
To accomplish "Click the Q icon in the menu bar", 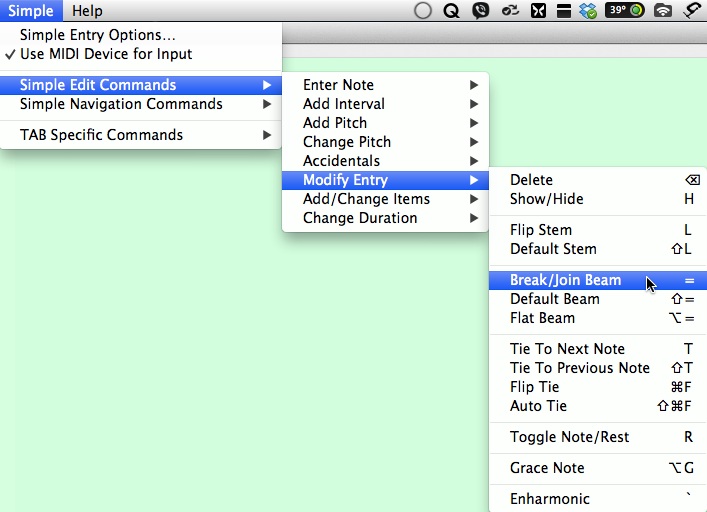I will [451, 11].
